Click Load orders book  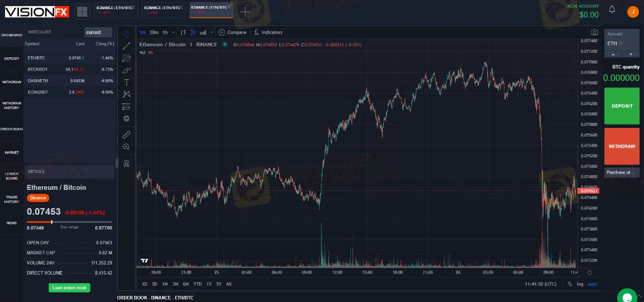click(69, 288)
